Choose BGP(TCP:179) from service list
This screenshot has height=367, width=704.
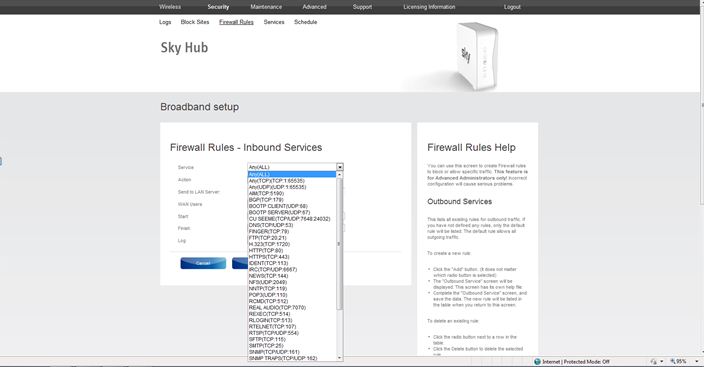[292, 199]
